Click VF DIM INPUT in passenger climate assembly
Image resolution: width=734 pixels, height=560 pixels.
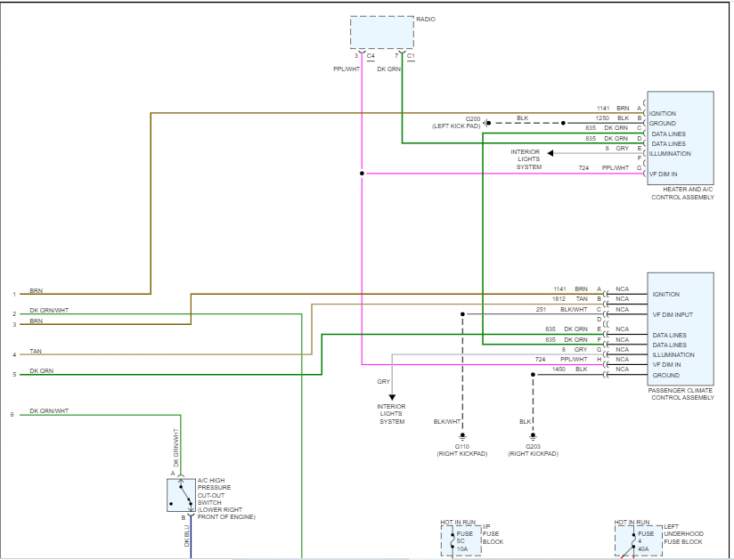click(673, 315)
